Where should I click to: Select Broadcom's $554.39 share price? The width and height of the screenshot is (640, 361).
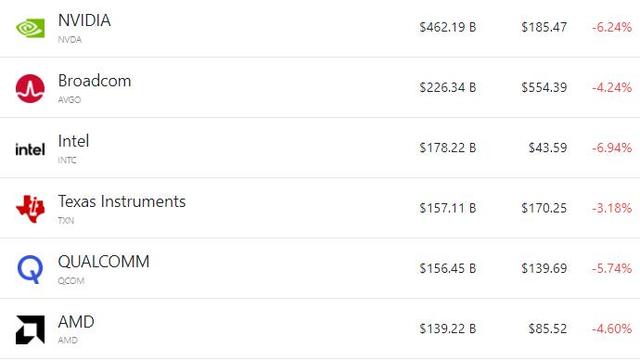(x=544, y=87)
